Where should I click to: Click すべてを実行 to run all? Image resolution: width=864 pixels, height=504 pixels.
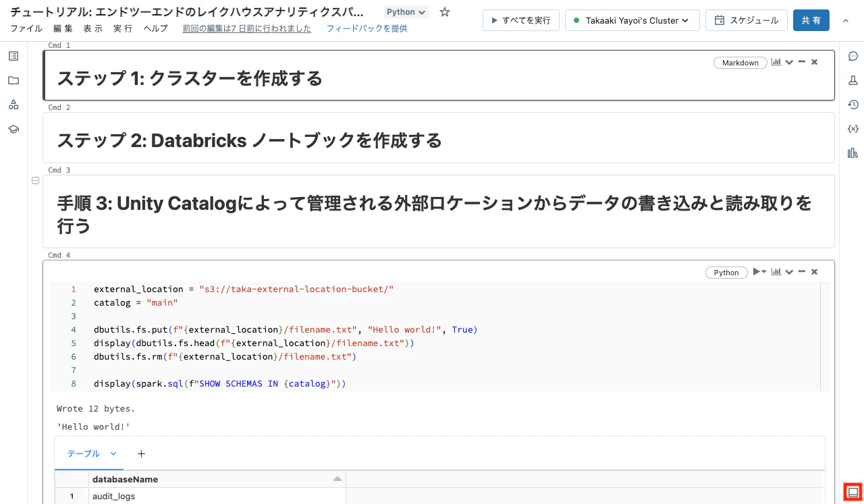pos(520,20)
